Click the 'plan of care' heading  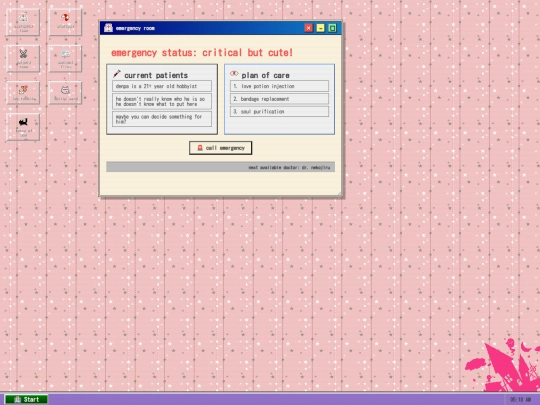pyautogui.click(x=266, y=75)
